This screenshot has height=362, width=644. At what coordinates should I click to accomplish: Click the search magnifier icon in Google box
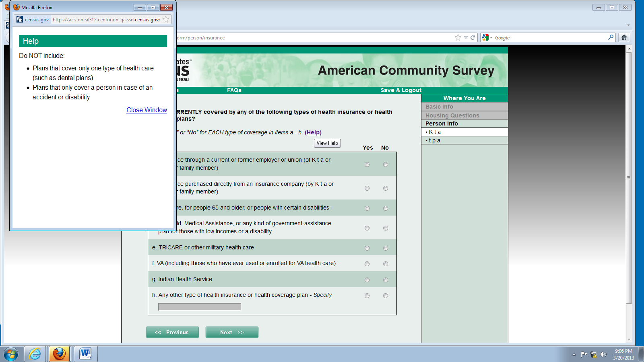611,37
